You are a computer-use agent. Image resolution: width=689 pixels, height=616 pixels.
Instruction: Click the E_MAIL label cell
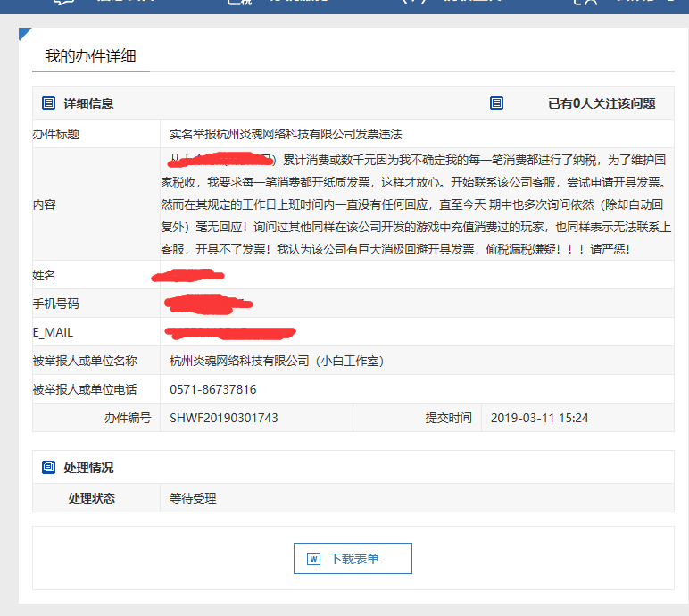(x=96, y=332)
